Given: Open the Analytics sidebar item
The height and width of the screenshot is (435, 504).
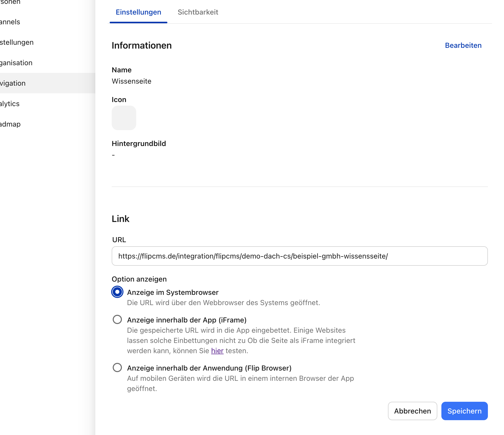Looking at the screenshot, I should 48,104.
